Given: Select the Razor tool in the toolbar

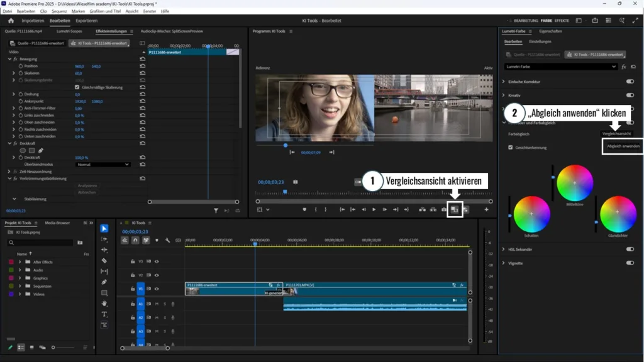Looking at the screenshot, I should pyautogui.click(x=104, y=261).
